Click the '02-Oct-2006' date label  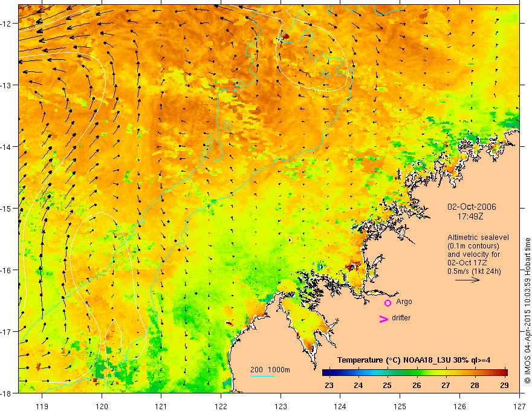coord(472,207)
